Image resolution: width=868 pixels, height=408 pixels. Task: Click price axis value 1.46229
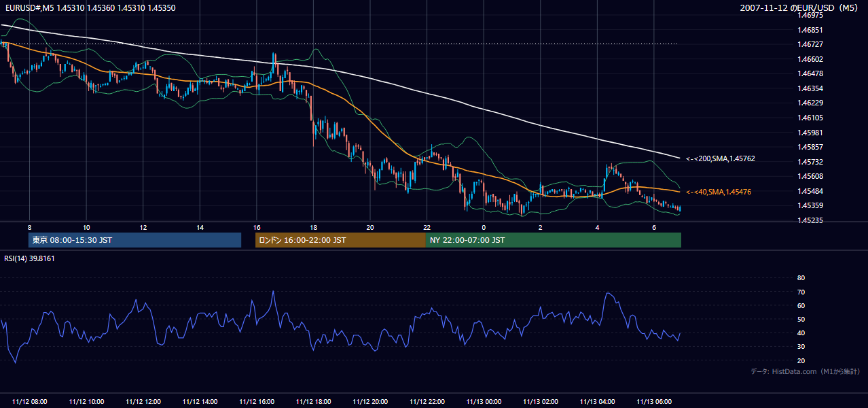(811, 103)
